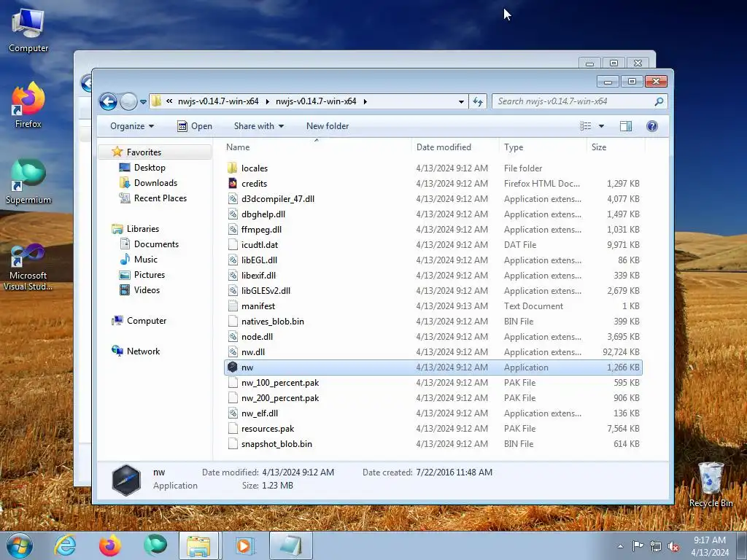
Task: Select ffmpeg.dll file icon
Action: pos(233,230)
